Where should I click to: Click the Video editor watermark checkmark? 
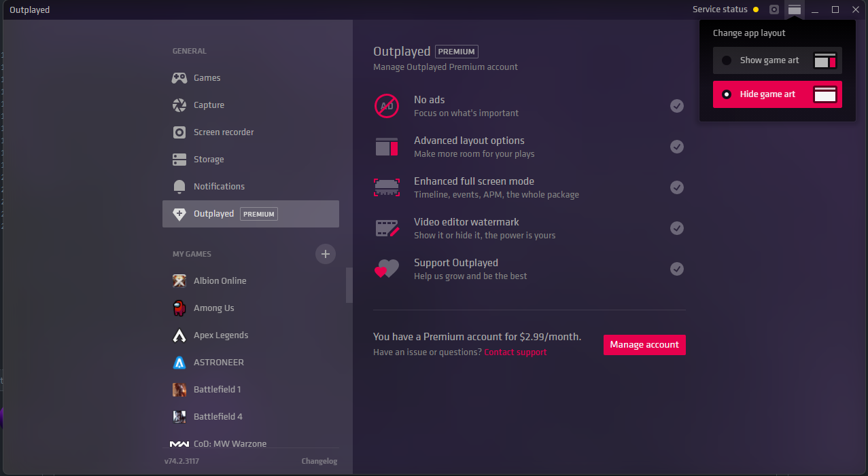tap(677, 228)
